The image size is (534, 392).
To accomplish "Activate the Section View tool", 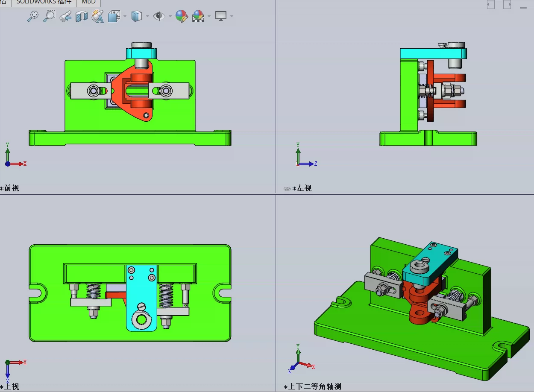I will (81, 16).
